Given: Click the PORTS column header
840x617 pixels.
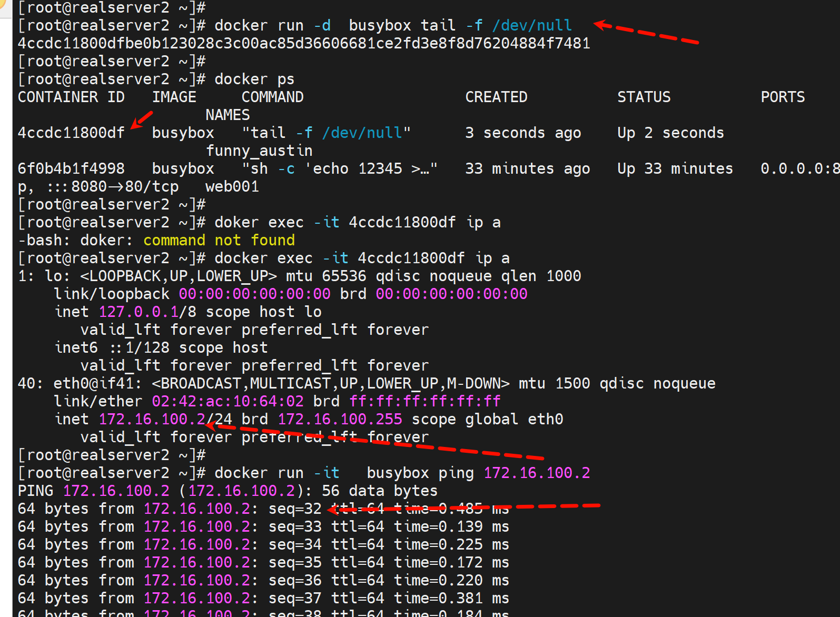Looking at the screenshot, I should [782, 97].
